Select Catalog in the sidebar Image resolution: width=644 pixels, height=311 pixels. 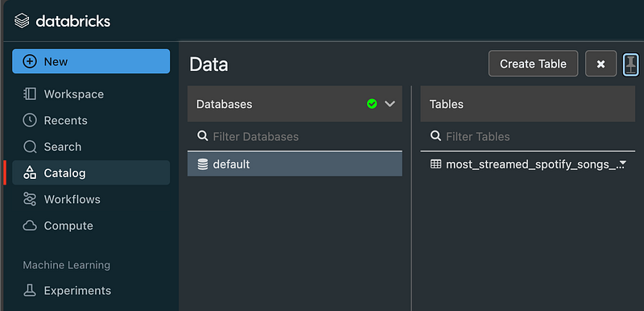tap(91, 172)
